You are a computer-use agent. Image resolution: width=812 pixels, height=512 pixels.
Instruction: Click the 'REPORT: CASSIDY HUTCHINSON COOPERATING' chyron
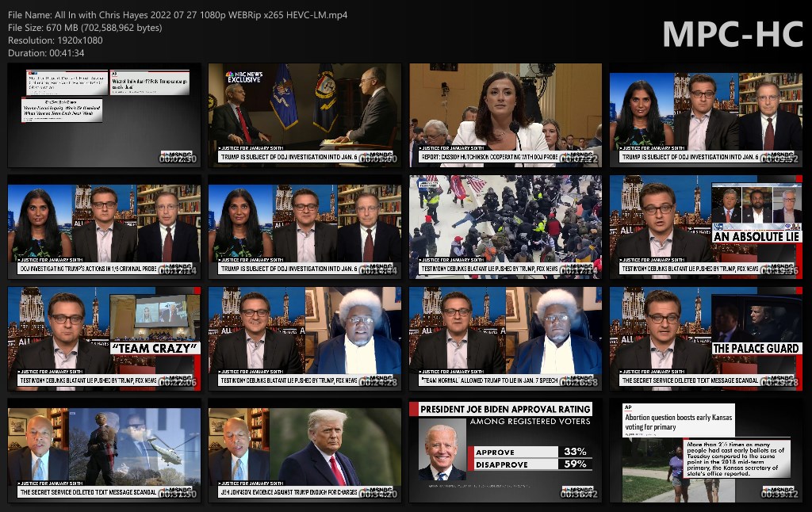pos(489,157)
